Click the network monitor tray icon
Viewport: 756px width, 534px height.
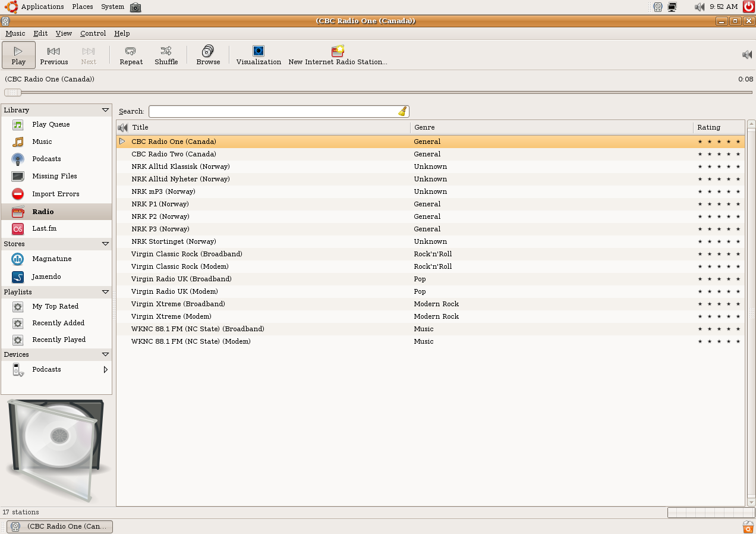[673, 7]
